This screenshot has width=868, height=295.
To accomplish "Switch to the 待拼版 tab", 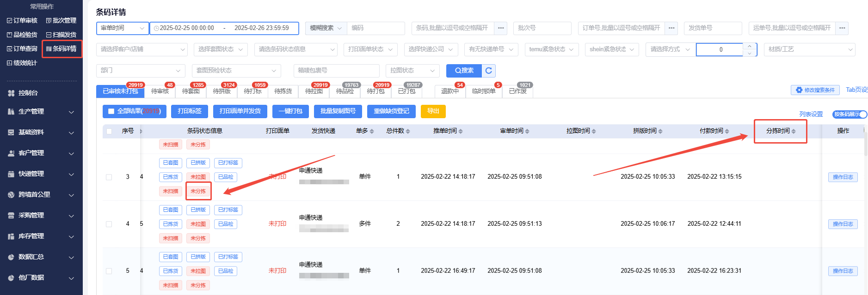I will pos(222,91).
